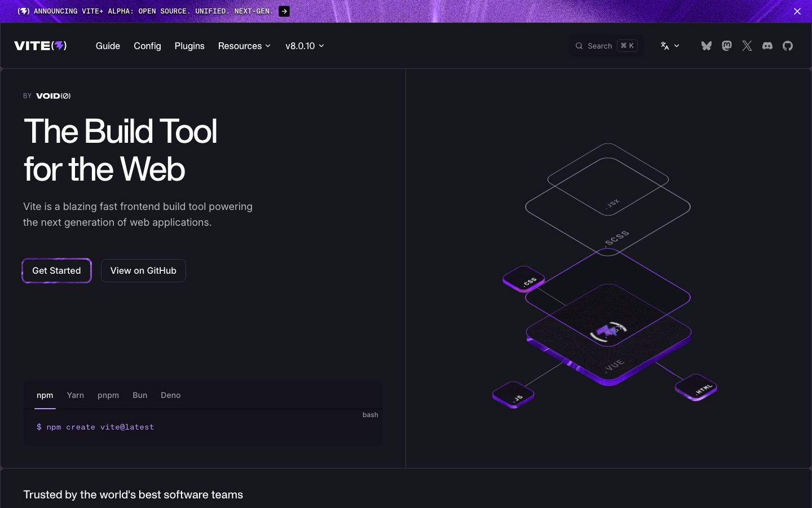Image resolution: width=812 pixels, height=508 pixels.
Task: Focus the Search box
Action: [x=606, y=46]
